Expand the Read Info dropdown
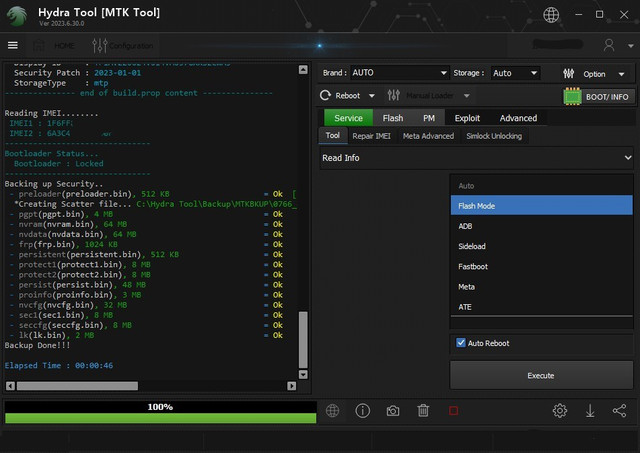 click(x=476, y=158)
